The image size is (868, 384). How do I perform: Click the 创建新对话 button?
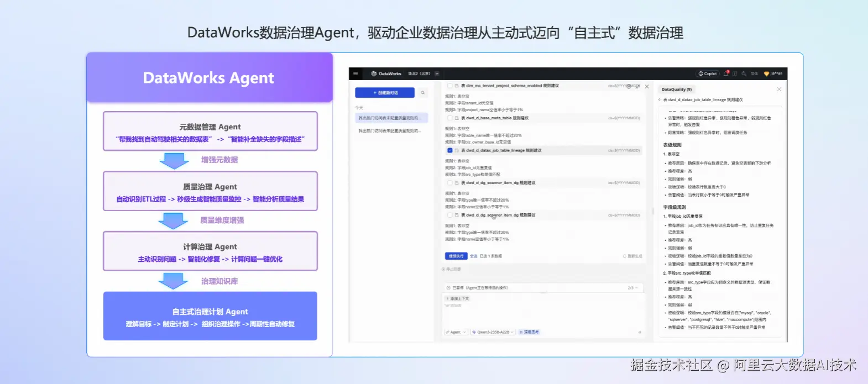point(385,93)
